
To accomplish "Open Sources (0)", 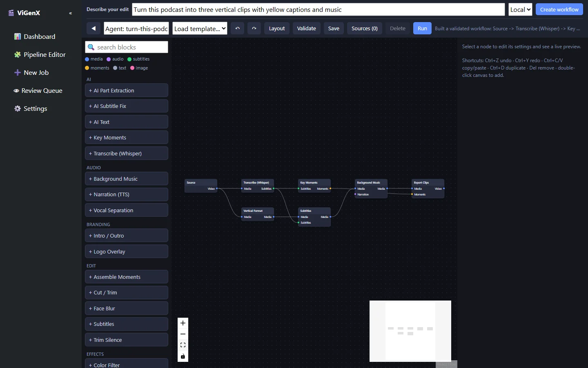I will [365, 28].
